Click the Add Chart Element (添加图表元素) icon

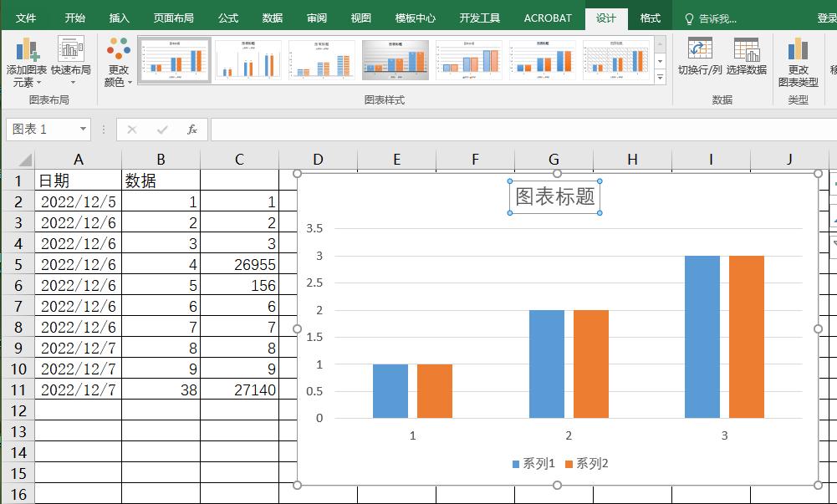tap(27, 51)
